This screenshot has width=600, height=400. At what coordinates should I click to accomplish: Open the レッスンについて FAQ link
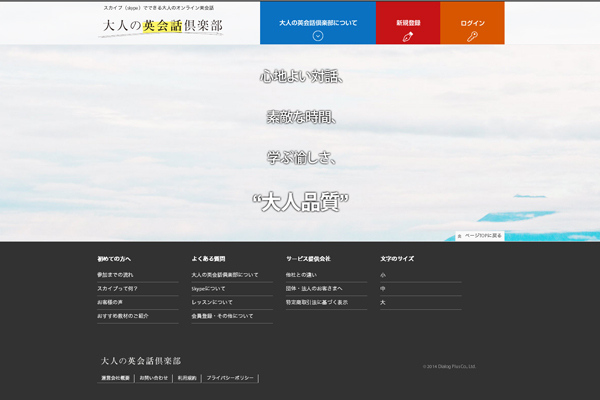click(x=212, y=301)
